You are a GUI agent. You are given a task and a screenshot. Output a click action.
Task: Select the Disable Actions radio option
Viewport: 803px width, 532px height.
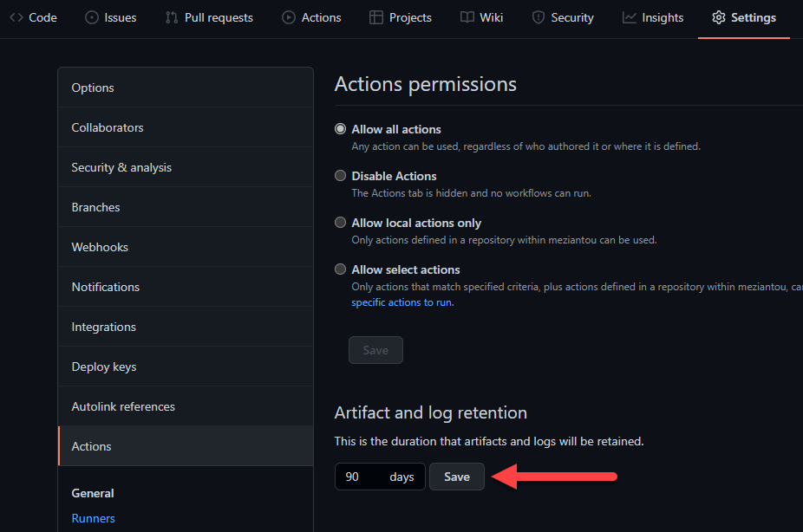(341, 176)
